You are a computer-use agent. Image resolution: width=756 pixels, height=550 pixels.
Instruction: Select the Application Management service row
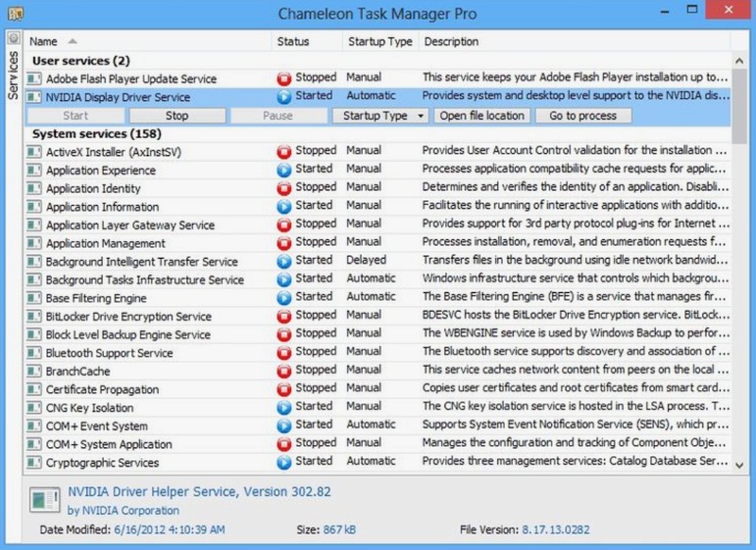pyautogui.click(x=379, y=243)
